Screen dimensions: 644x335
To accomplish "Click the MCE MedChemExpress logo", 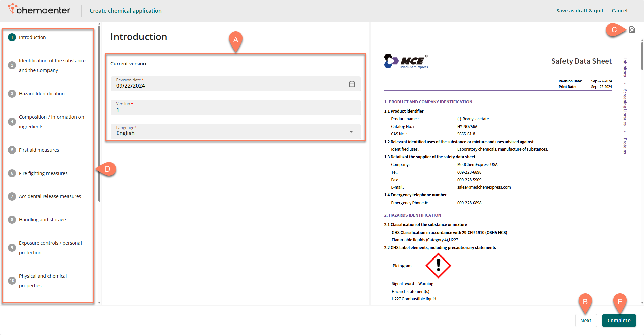I will [x=406, y=61].
